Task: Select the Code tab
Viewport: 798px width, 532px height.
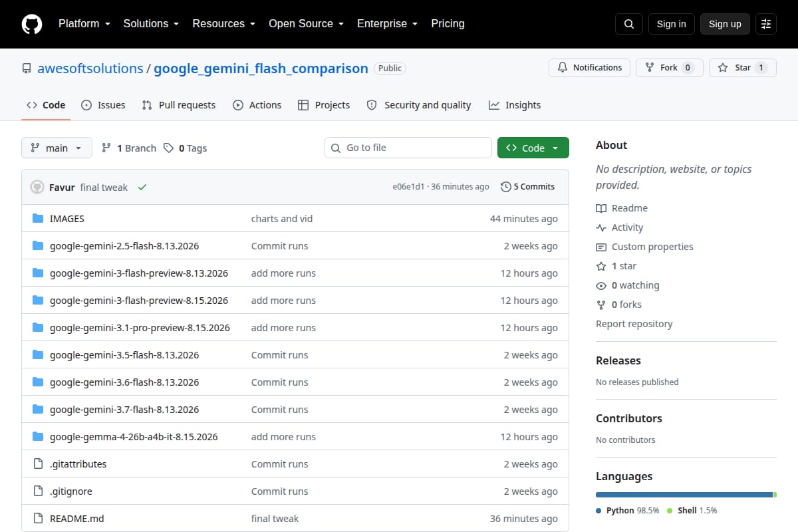Action: pyautogui.click(x=46, y=105)
